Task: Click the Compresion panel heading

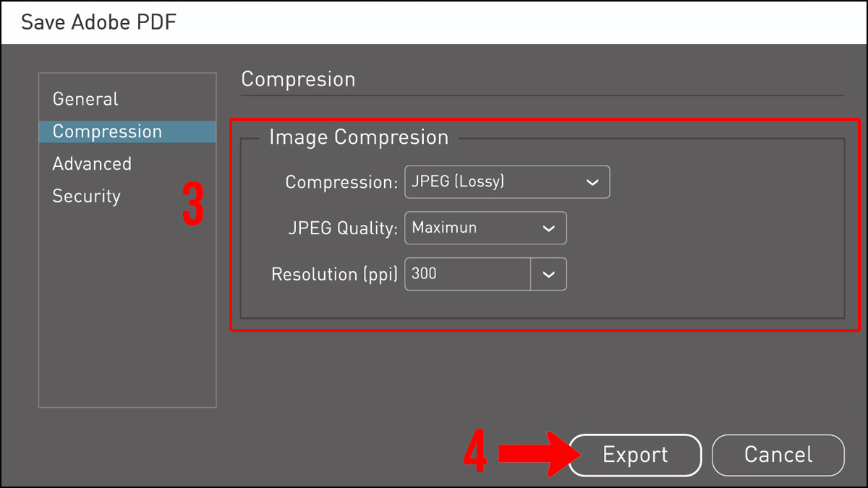Action: 298,80
